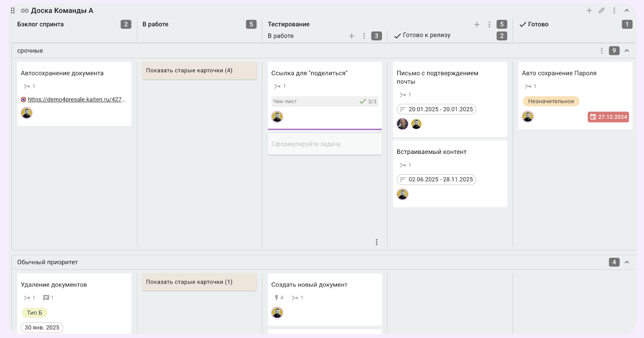The height and width of the screenshot is (338, 644).
Task: Collapse the срочные swimlane
Action: [627, 51]
